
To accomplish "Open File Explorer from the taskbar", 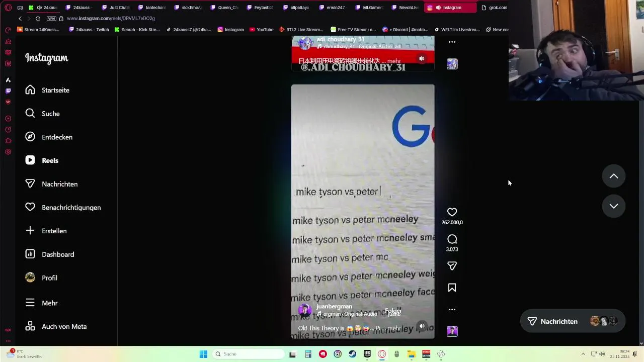I will tap(411, 354).
